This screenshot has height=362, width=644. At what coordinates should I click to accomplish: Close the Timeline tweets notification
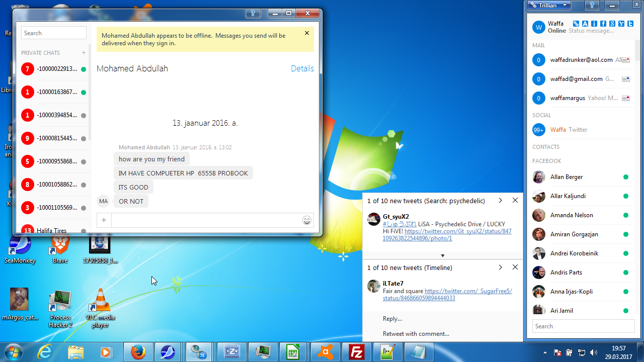[x=515, y=267]
